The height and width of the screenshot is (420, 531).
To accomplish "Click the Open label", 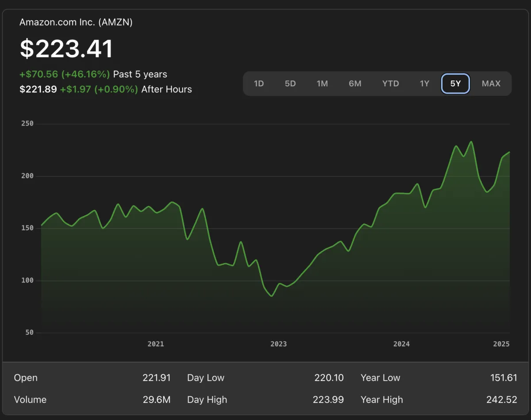I will click(x=26, y=378).
